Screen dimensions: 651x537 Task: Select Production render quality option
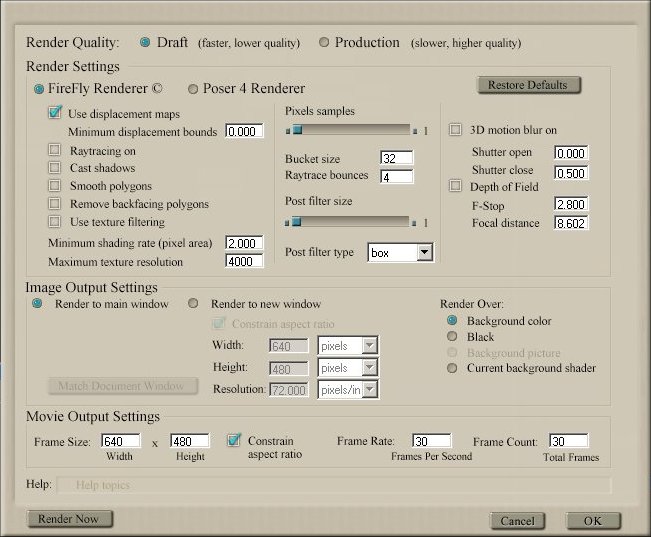point(323,43)
